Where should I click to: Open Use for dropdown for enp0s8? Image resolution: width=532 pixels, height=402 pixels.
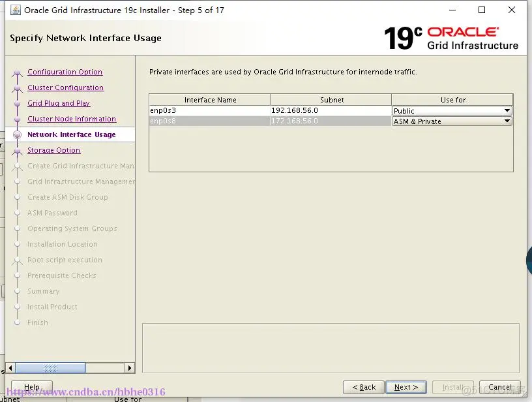pyautogui.click(x=452, y=121)
